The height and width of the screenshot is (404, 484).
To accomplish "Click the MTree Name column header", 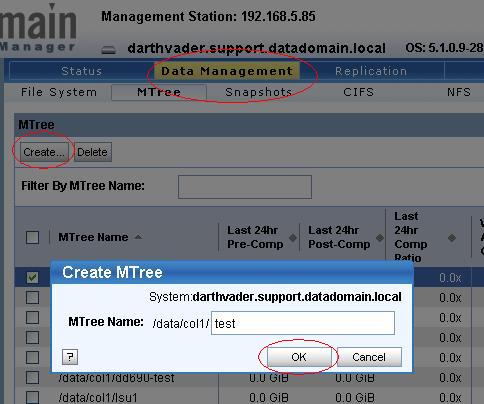I will [x=93, y=237].
